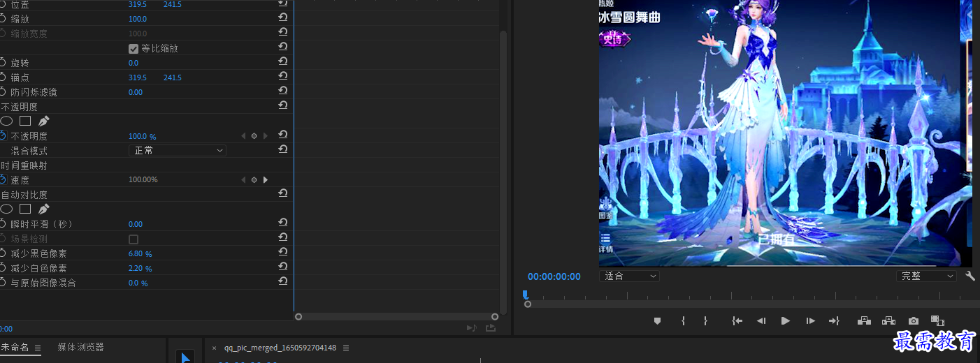Open the 完整 playback resolution dropdown
The image size is (980, 363).
(x=926, y=276)
